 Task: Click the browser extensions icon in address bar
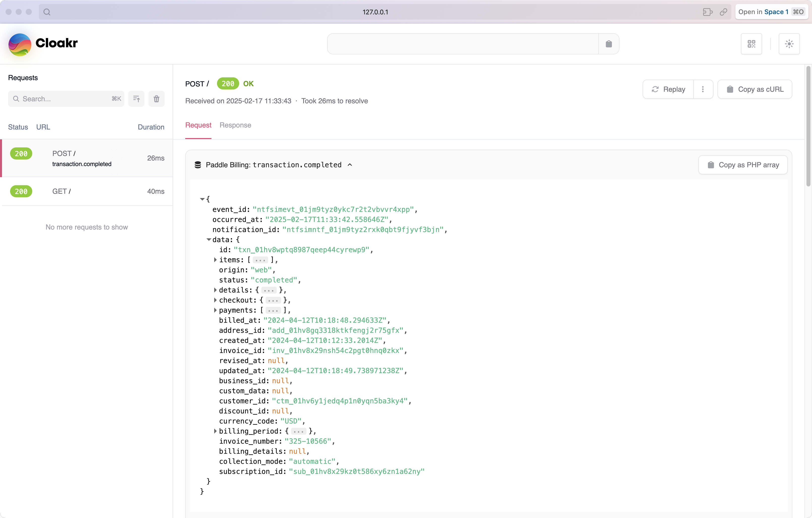coord(707,12)
